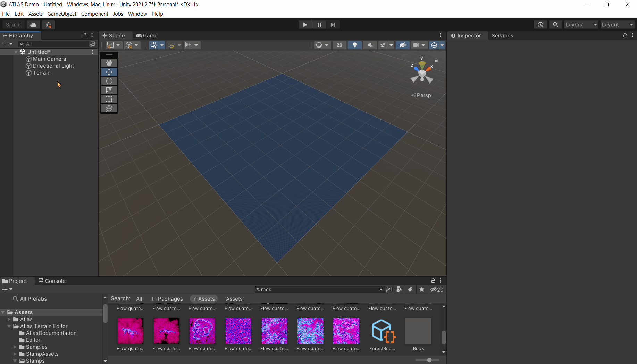The image size is (637, 364).
Task: Open the search-by-type filter in Project search bar
Action: (x=399, y=289)
